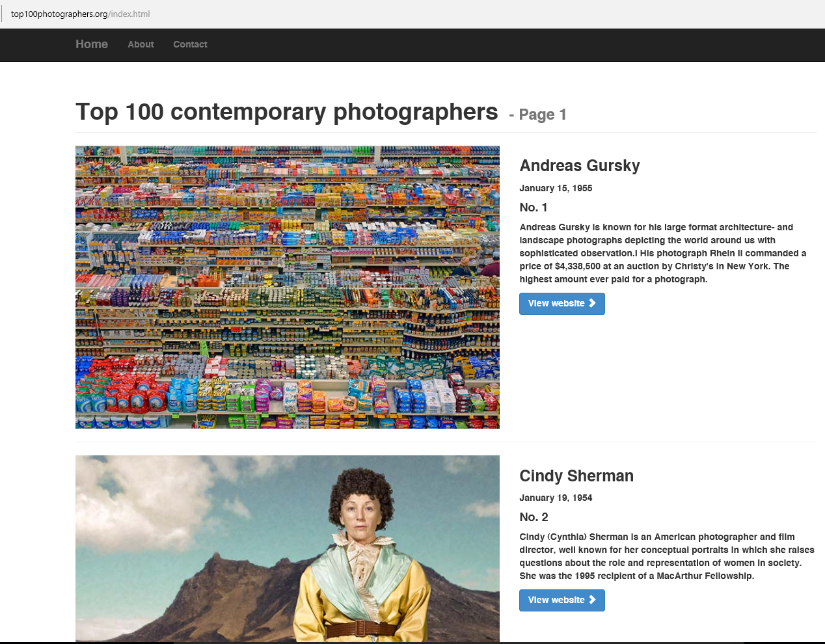Click the Andreas Gursky description paragraph

pyautogui.click(x=663, y=253)
